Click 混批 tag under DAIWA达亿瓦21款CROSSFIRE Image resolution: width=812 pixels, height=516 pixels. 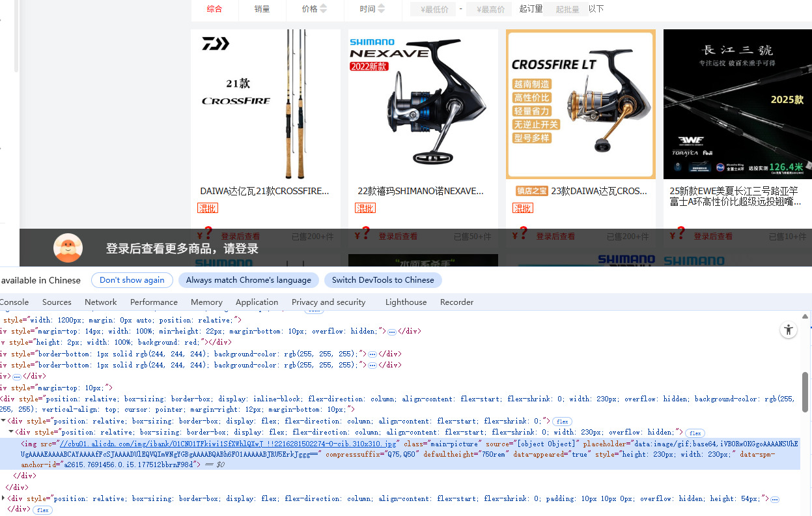pos(208,208)
